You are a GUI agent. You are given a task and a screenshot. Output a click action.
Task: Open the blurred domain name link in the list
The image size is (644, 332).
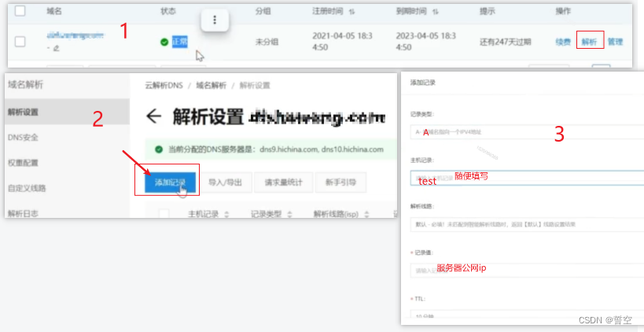[75, 35]
